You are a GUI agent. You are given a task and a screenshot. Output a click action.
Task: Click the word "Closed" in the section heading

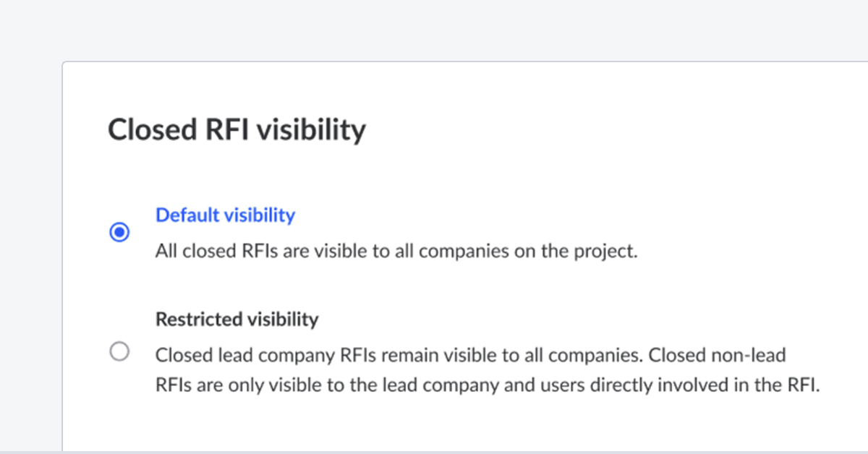click(150, 130)
